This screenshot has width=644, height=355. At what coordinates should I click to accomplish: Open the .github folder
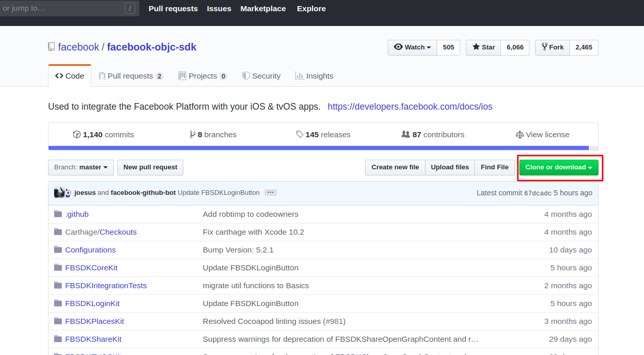point(77,214)
